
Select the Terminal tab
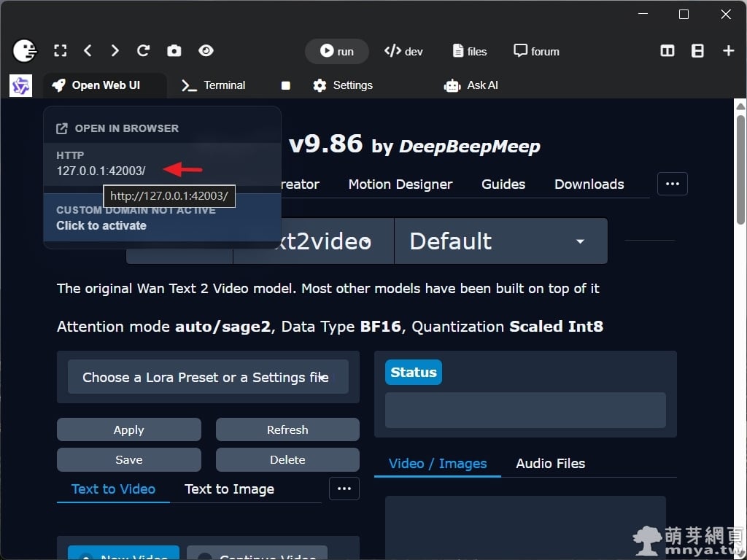point(214,85)
